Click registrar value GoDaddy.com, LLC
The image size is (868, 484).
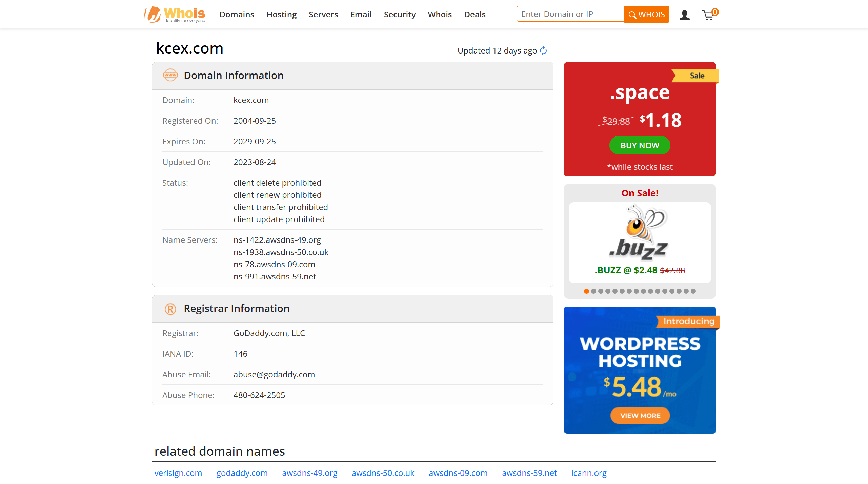click(x=269, y=333)
